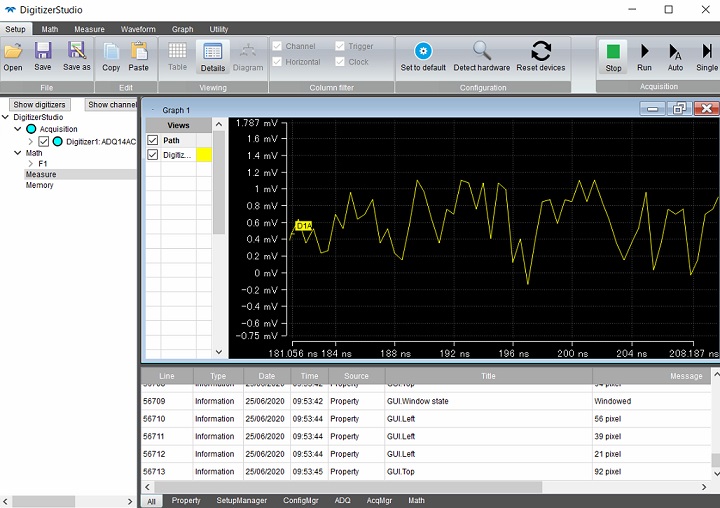Toggle the Trigger column filter checkbox
Viewport: 720px width, 508px height.
(340, 46)
